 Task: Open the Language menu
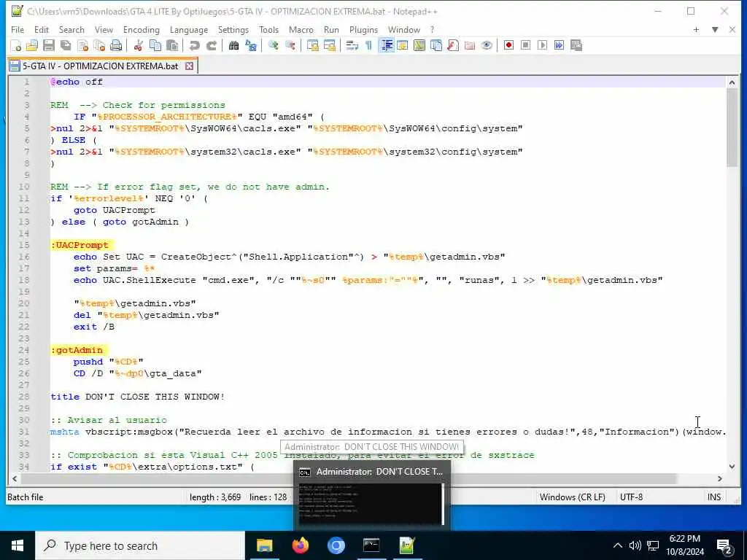pyautogui.click(x=189, y=29)
